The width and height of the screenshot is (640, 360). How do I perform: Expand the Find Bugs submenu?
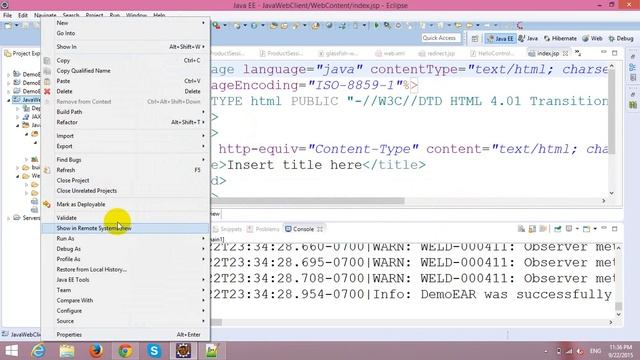tap(126, 160)
